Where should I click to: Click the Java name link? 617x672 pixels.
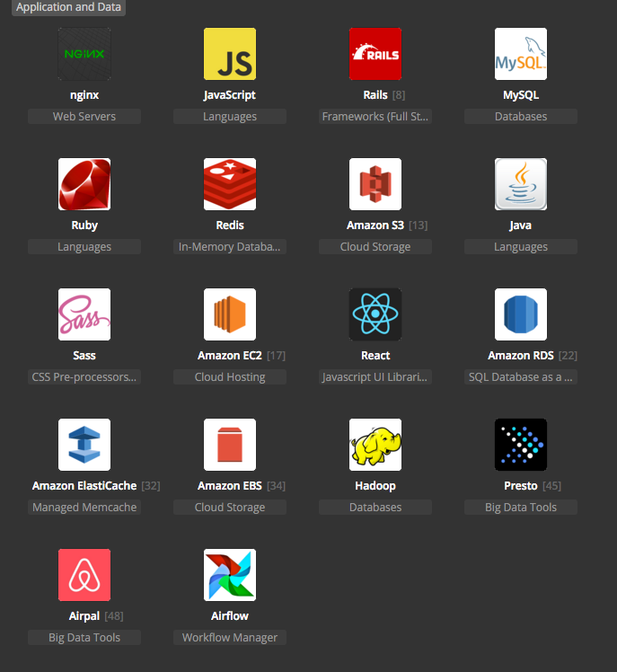click(521, 225)
